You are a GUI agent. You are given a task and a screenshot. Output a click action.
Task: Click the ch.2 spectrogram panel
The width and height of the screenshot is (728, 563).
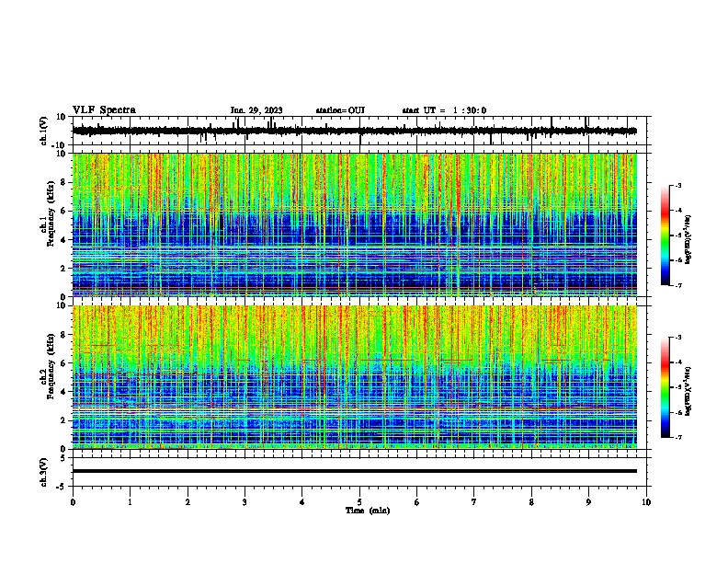(355, 377)
